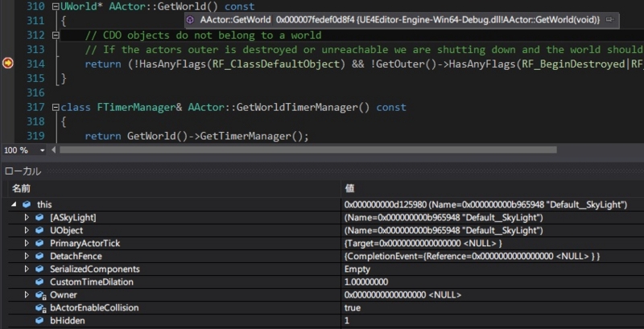Click the cube icon next to PrimaryActorTick
644x329 pixels.
tap(39, 243)
